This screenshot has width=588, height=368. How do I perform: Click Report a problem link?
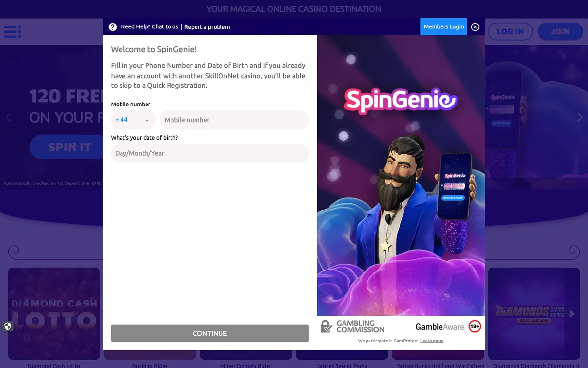[207, 27]
